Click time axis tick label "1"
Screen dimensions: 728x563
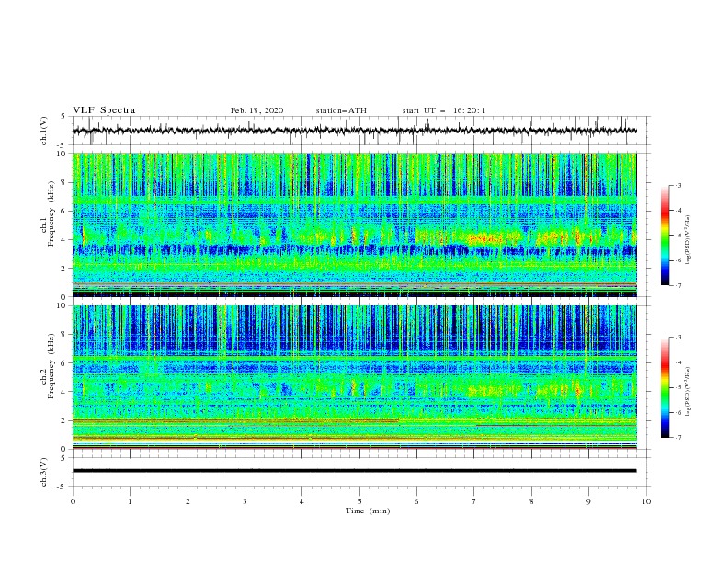[x=130, y=501]
